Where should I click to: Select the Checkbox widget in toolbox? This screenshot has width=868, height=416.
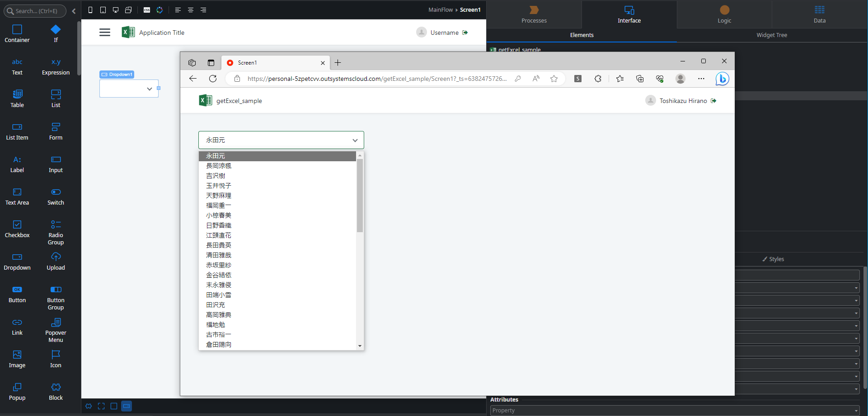[17, 228]
